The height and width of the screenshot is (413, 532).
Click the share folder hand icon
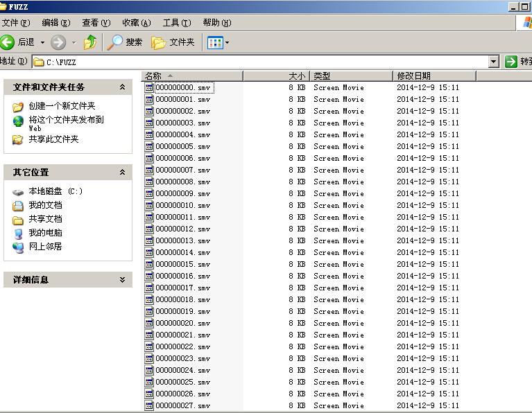17,139
